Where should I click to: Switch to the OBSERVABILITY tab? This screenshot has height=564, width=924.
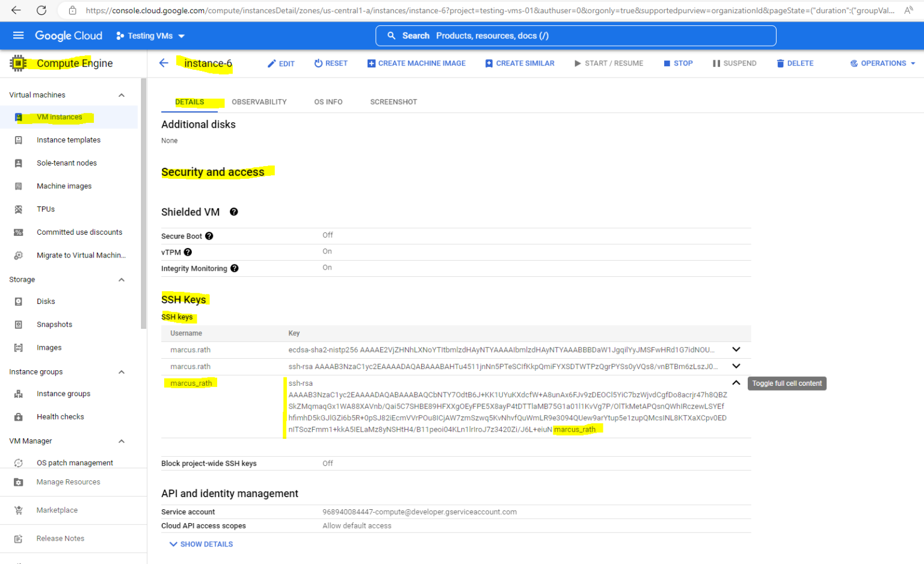[259, 102]
